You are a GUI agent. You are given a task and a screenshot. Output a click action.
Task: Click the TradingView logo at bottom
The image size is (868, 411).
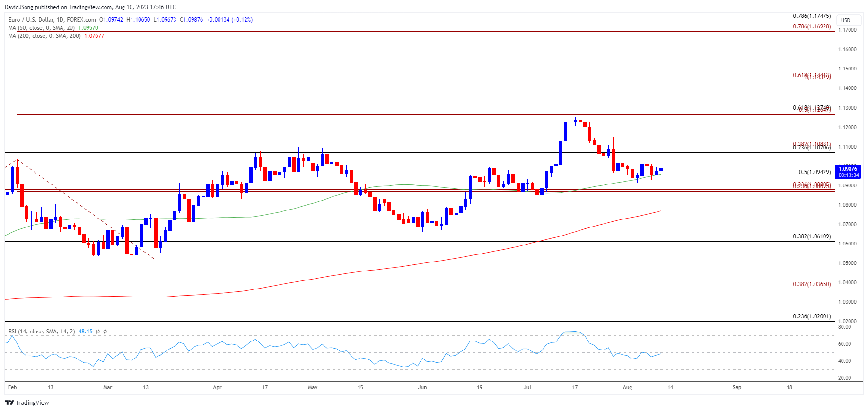(27, 402)
